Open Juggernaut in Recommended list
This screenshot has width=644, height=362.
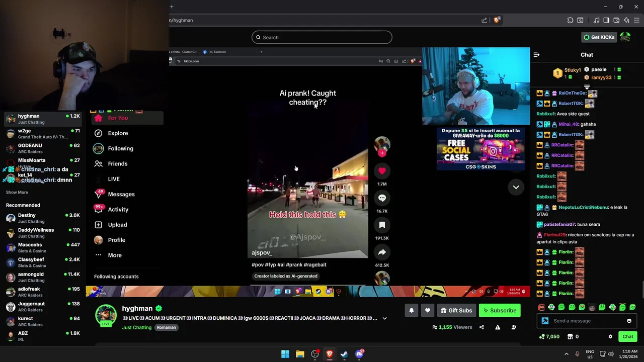coord(43,307)
